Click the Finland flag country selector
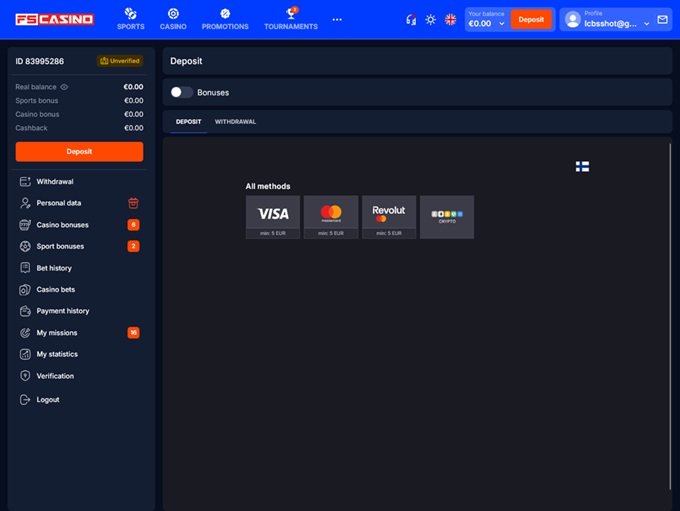Image resolution: width=680 pixels, height=511 pixels. click(x=582, y=167)
